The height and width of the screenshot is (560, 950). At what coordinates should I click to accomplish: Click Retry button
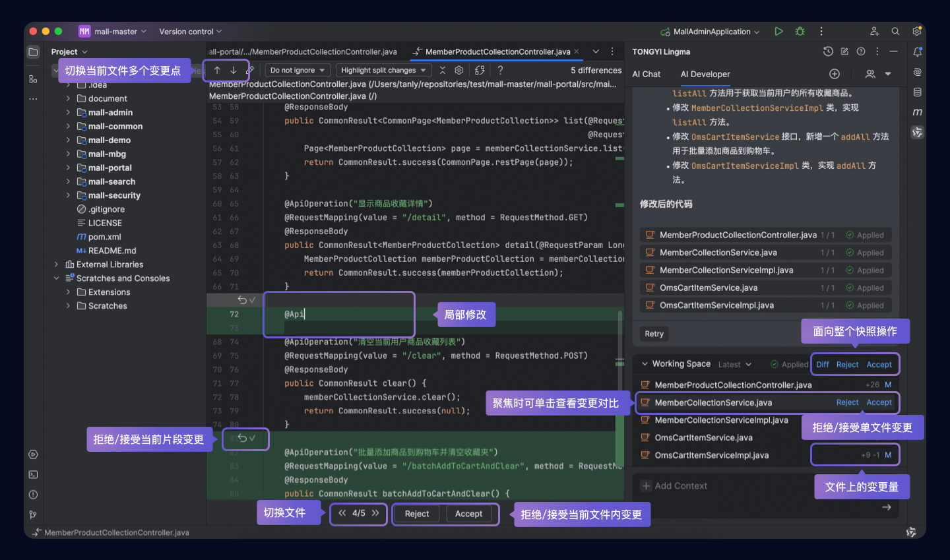pyautogui.click(x=654, y=334)
